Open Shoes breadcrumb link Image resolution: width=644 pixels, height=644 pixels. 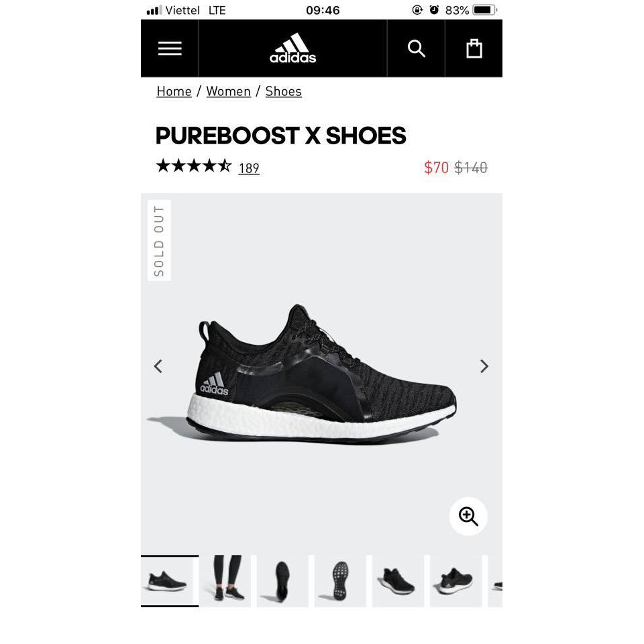click(x=283, y=91)
